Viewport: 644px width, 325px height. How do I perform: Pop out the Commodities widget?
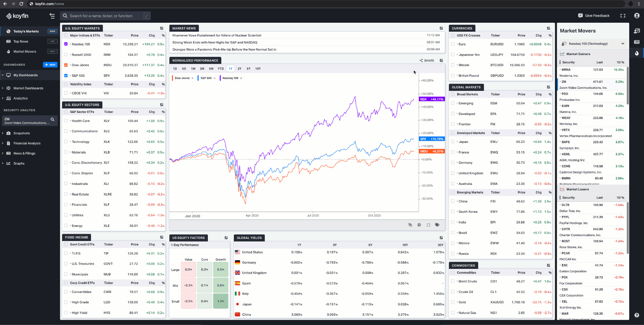[x=549, y=265]
